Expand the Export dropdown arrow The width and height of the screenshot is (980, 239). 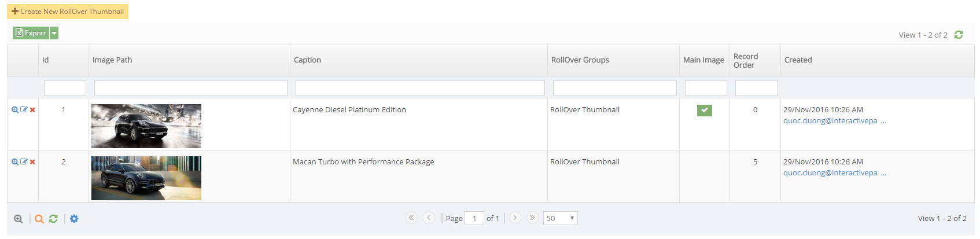click(54, 34)
